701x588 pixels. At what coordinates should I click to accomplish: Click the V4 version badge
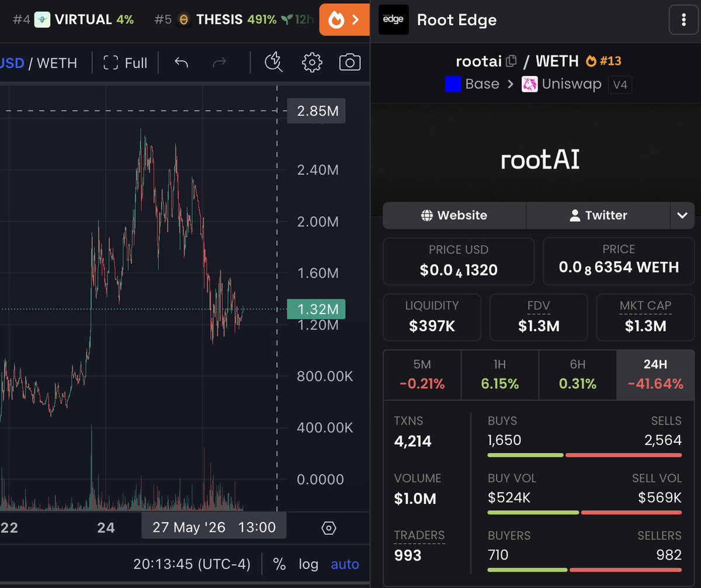click(620, 85)
